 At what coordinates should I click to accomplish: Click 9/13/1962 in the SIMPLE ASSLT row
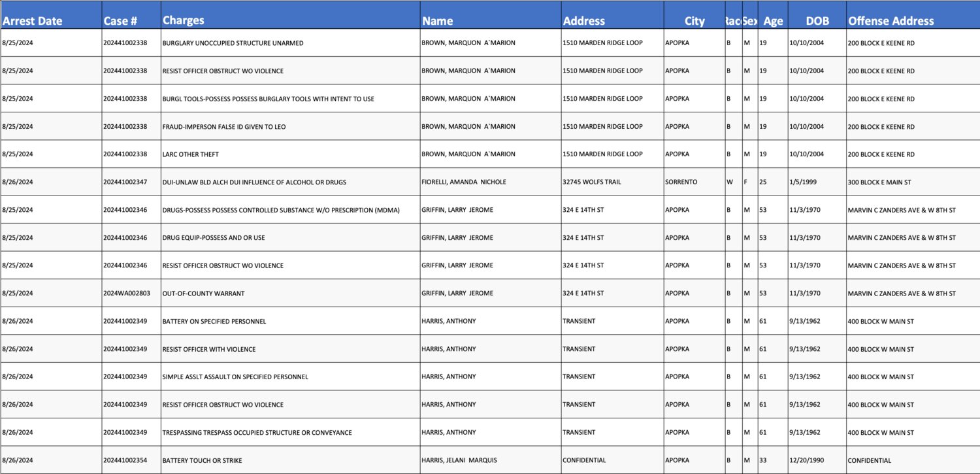click(x=817, y=377)
